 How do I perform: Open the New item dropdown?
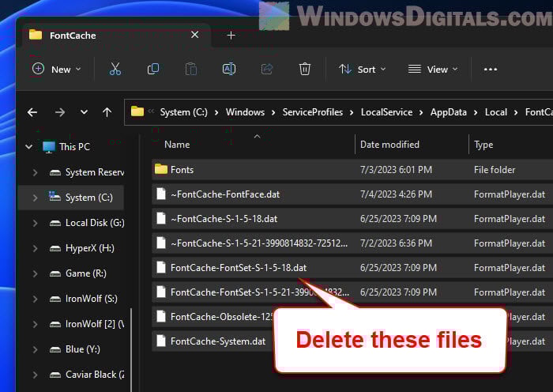[x=56, y=70]
